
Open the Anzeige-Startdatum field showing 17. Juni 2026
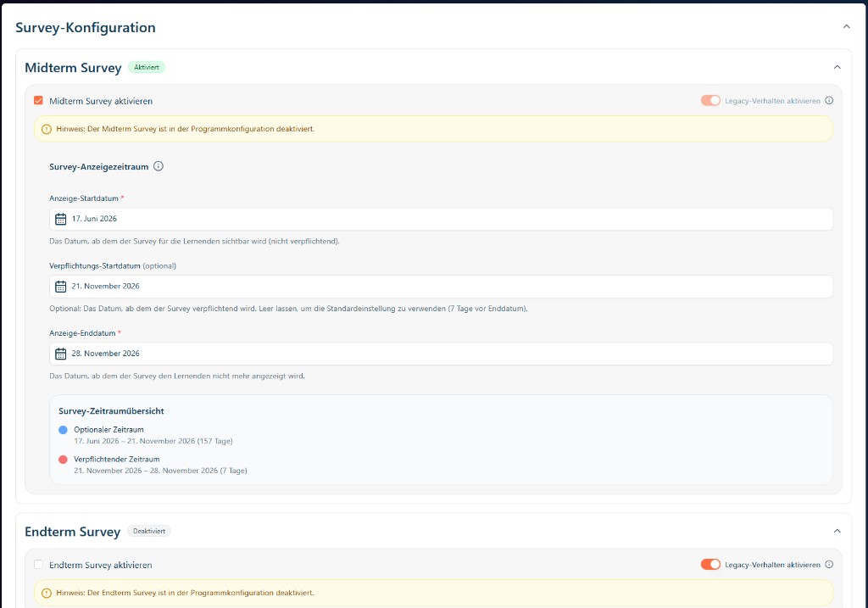441,219
